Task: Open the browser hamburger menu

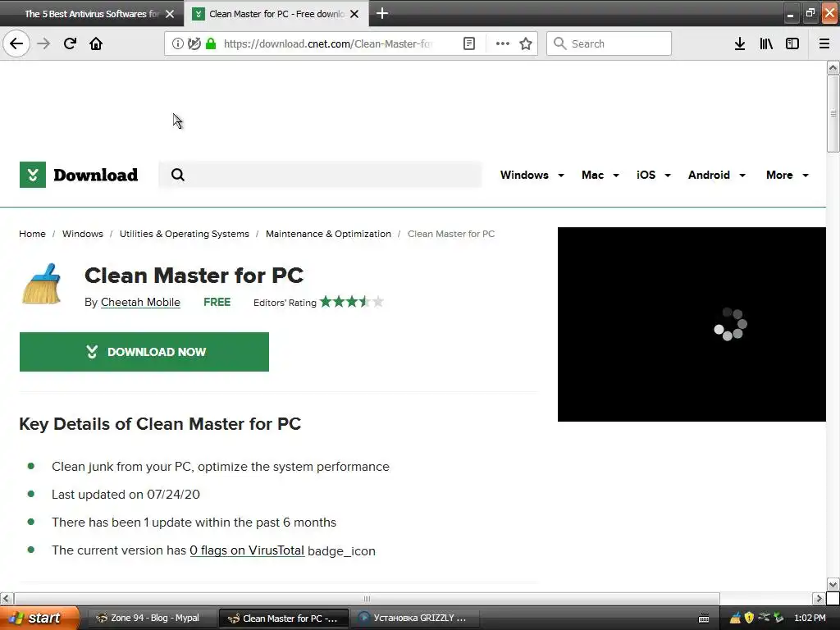Action: tap(824, 43)
